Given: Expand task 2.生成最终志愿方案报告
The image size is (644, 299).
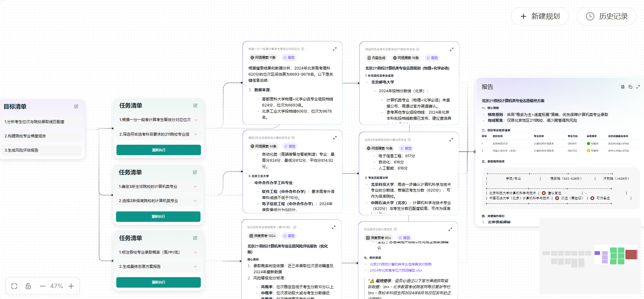Looking at the screenshot, I should [195, 266].
